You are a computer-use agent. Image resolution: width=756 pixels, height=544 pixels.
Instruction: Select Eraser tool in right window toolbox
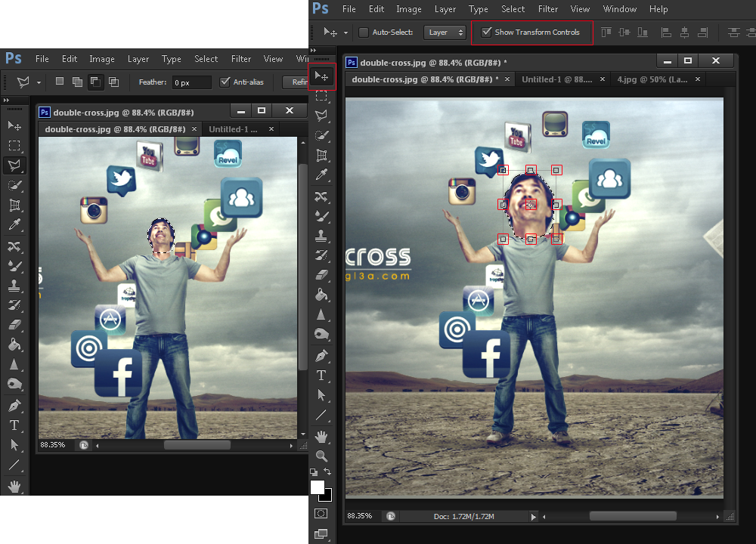pos(321,275)
